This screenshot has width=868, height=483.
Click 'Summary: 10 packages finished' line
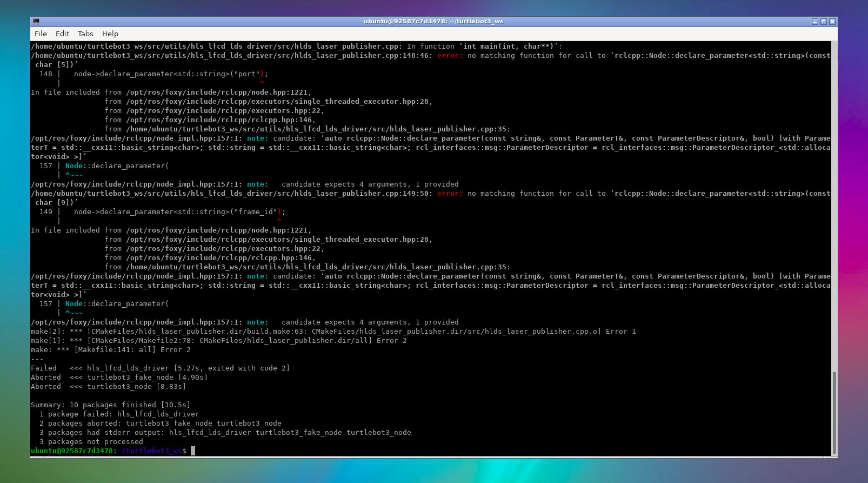click(110, 405)
